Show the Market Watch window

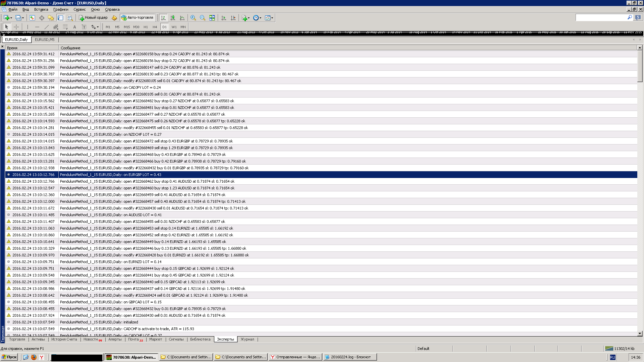pos(32,18)
